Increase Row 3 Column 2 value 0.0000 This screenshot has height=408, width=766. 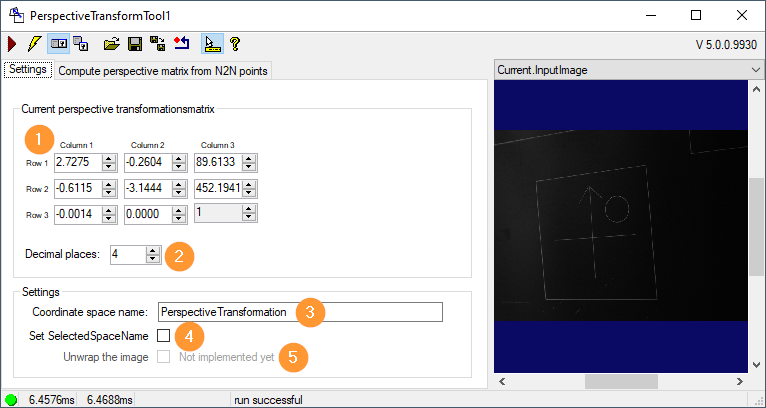(x=179, y=211)
